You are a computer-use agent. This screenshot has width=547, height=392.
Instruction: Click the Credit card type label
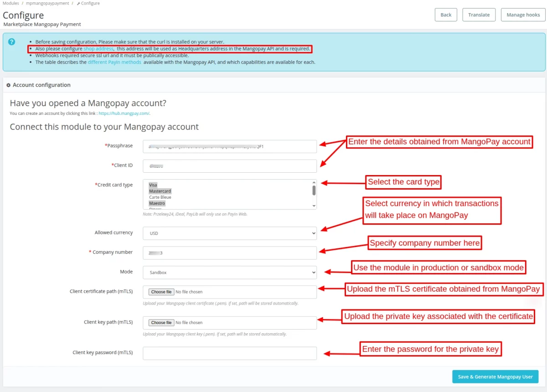pos(114,185)
